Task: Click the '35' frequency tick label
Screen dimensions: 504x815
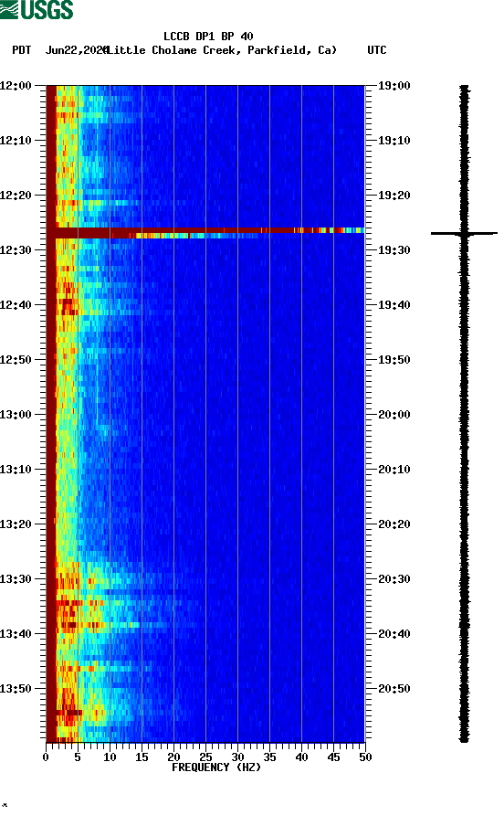Action: coord(269,757)
